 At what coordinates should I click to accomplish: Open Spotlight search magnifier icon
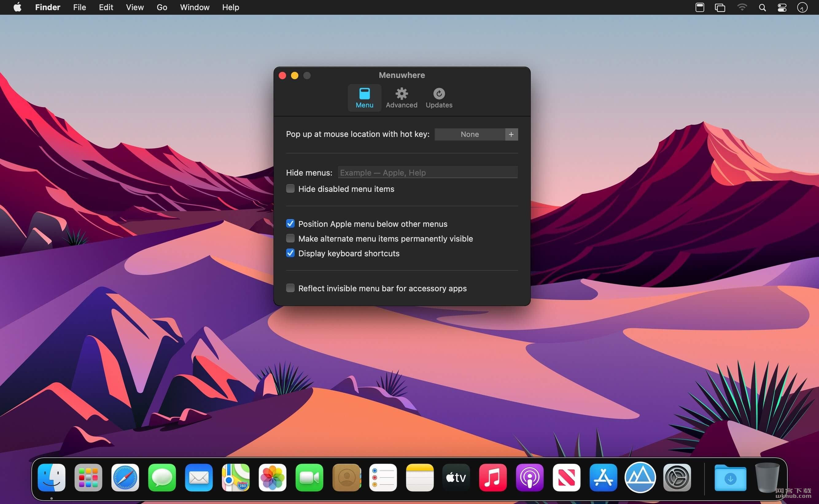762,7
